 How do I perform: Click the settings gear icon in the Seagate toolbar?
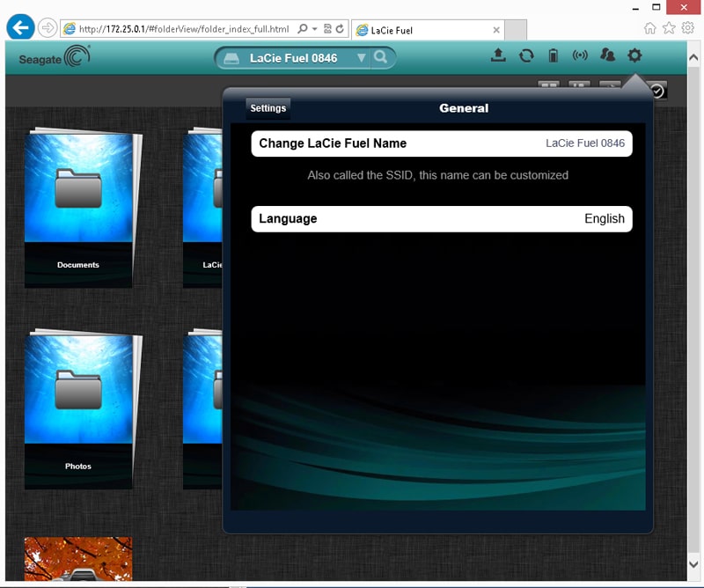[634, 55]
